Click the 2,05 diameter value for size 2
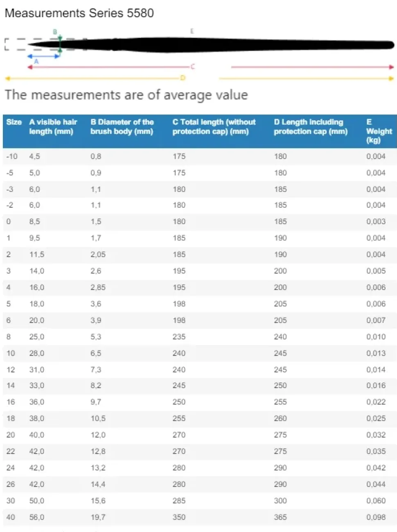Screen dimensions: 397x532 click(x=98, y=254)
